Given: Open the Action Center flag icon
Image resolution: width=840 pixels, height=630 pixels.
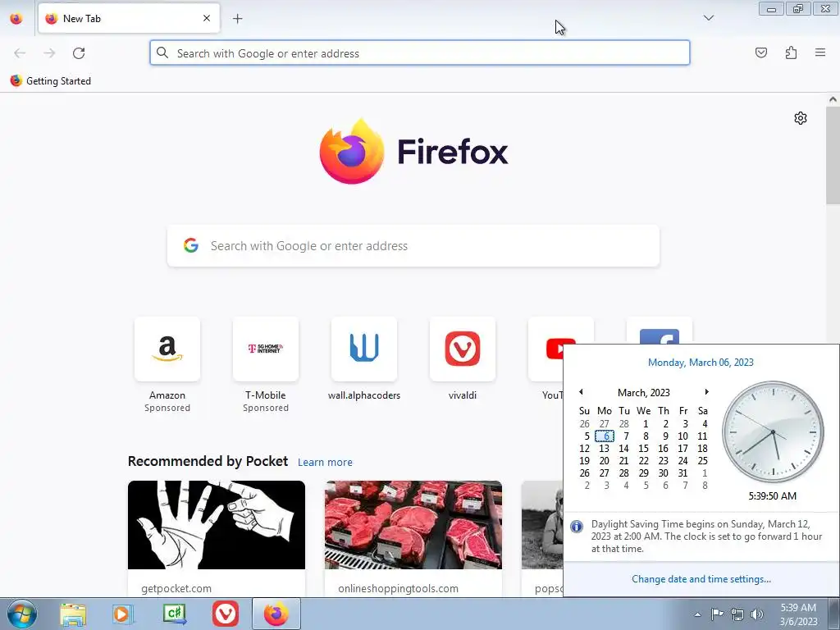Looking at the screenshot, I should click(x=717, y=614).
